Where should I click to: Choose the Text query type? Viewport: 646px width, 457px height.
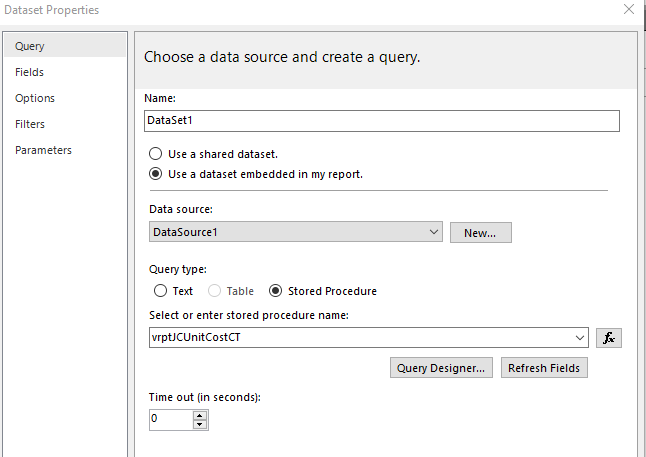160,291
